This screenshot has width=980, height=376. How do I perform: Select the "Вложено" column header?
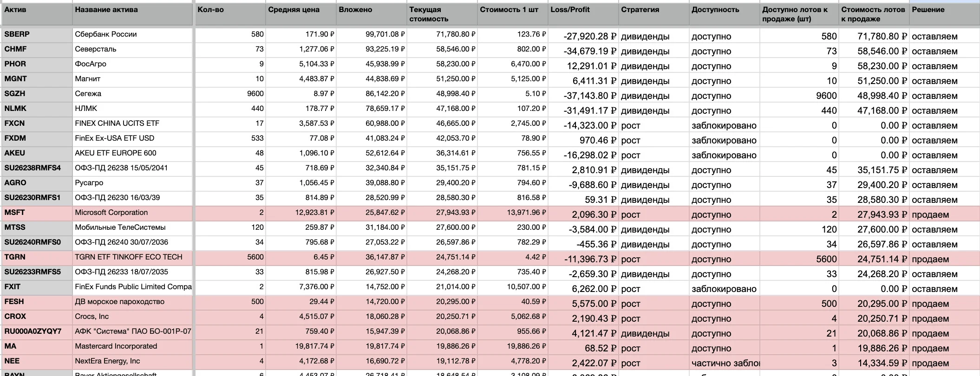[371, 14]
